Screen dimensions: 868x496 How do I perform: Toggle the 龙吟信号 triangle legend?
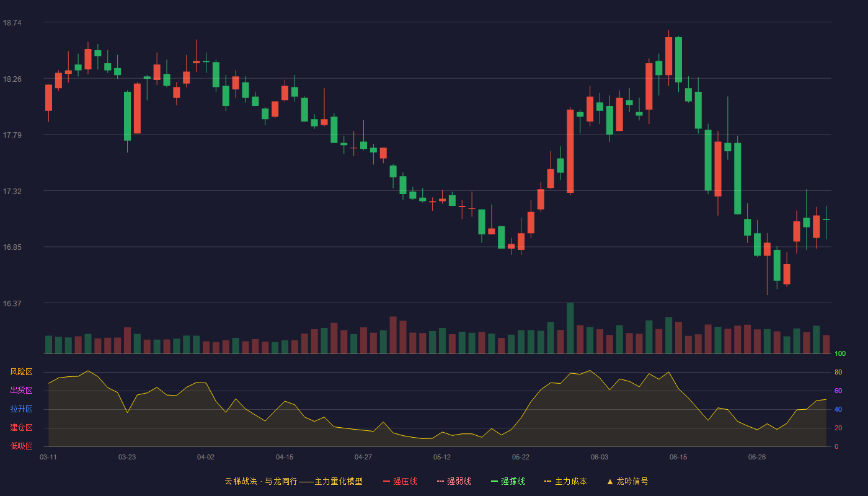tap(627, 481)
